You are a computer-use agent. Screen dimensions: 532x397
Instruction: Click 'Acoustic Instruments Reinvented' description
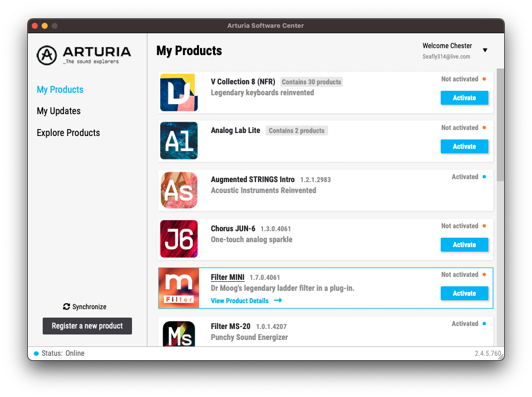264,191
